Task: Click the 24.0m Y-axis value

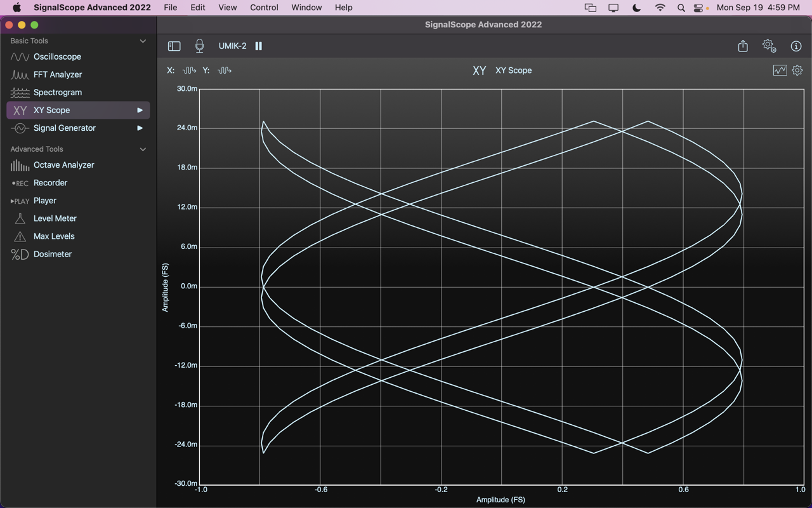Action: (187, 128)
